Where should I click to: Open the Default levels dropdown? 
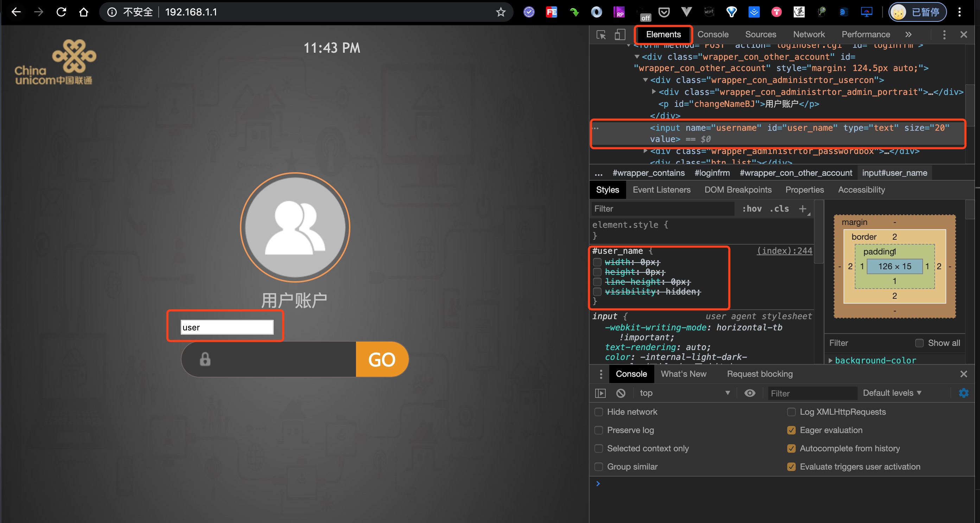click(x=892, y=393)
